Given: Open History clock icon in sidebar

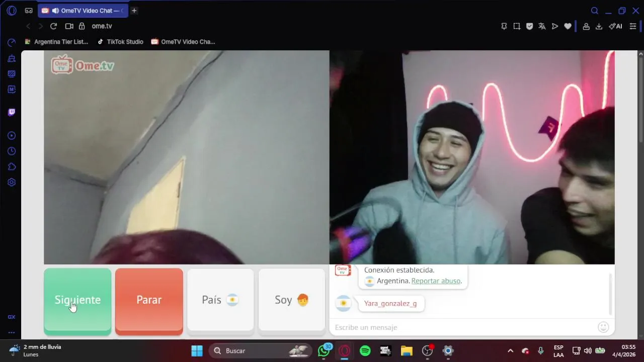Looking at the screenshot, I should point(12,151).
